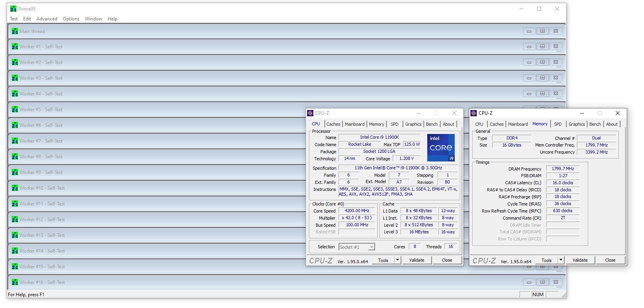
Task: Switch to Bench tab in right CPU-Z
Action: 595,124
